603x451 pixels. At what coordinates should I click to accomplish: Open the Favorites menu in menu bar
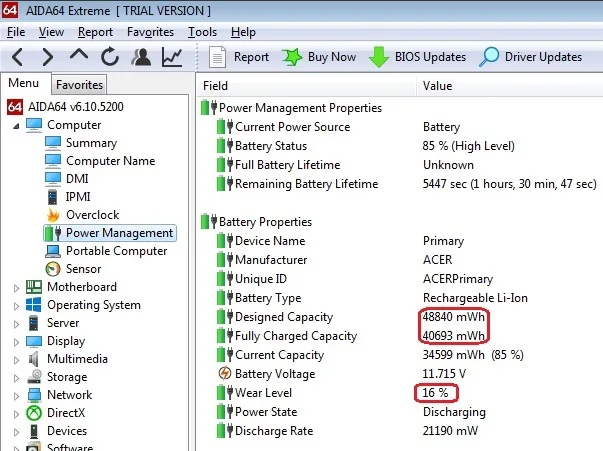pos(150,32)
